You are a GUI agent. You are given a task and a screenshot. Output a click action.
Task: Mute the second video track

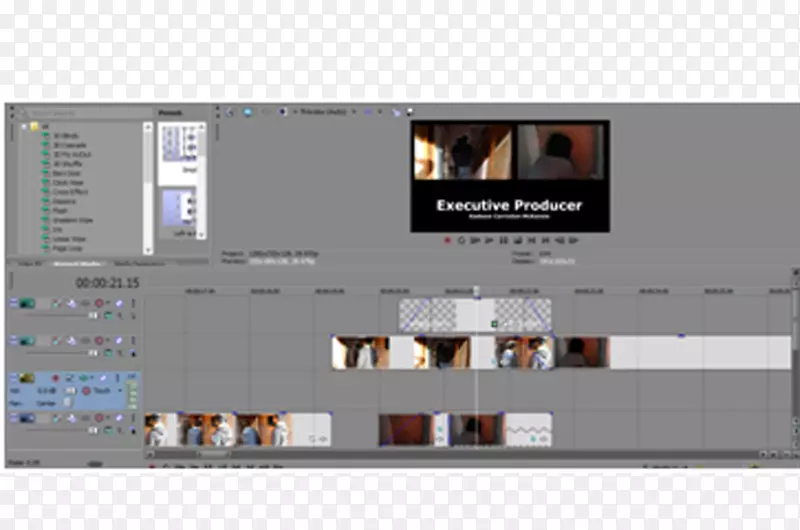click(x=119, y=341)
